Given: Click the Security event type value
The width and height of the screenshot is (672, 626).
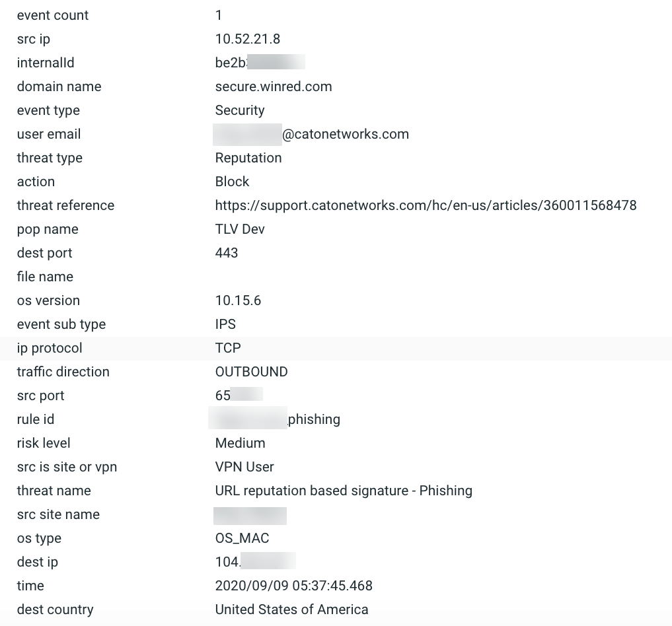Looking at the screenshot, I should click(240, 110).
